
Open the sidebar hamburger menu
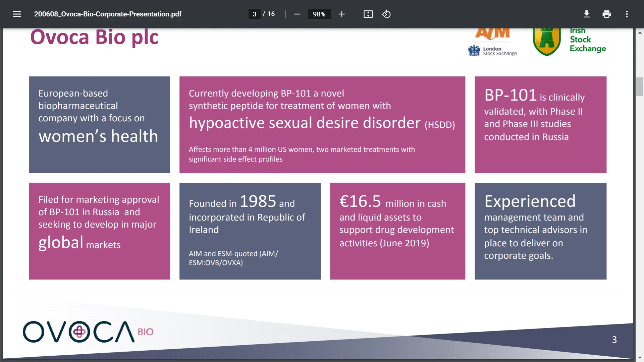(17, 14)
